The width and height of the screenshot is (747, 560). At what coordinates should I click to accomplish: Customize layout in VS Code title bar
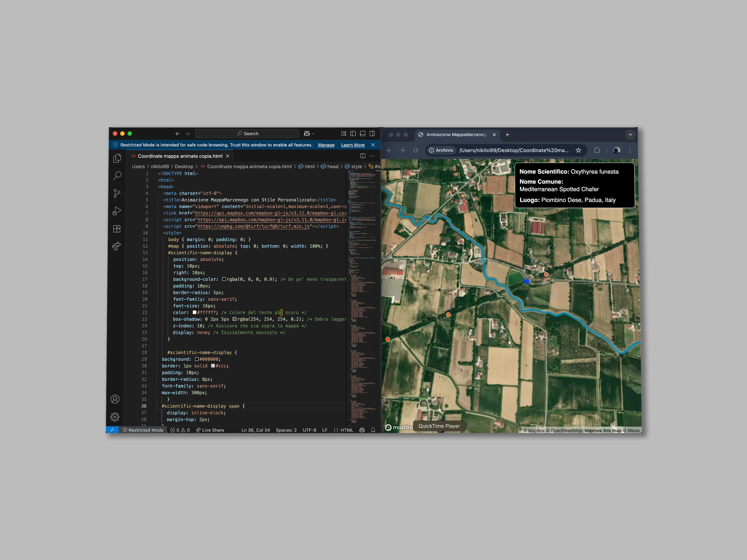pyautogui.click(x=344, y=134)
